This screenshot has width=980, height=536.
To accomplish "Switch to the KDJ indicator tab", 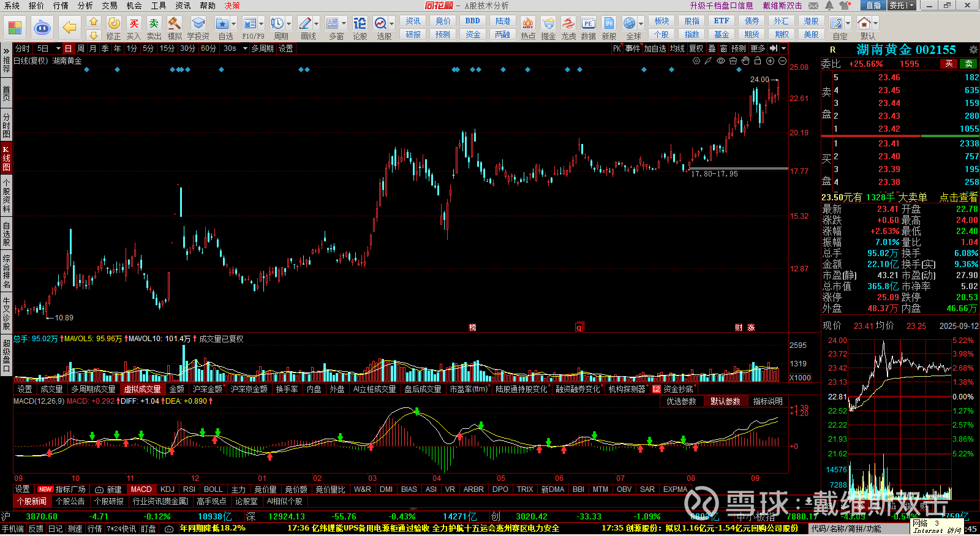I will tap(167, 489).
